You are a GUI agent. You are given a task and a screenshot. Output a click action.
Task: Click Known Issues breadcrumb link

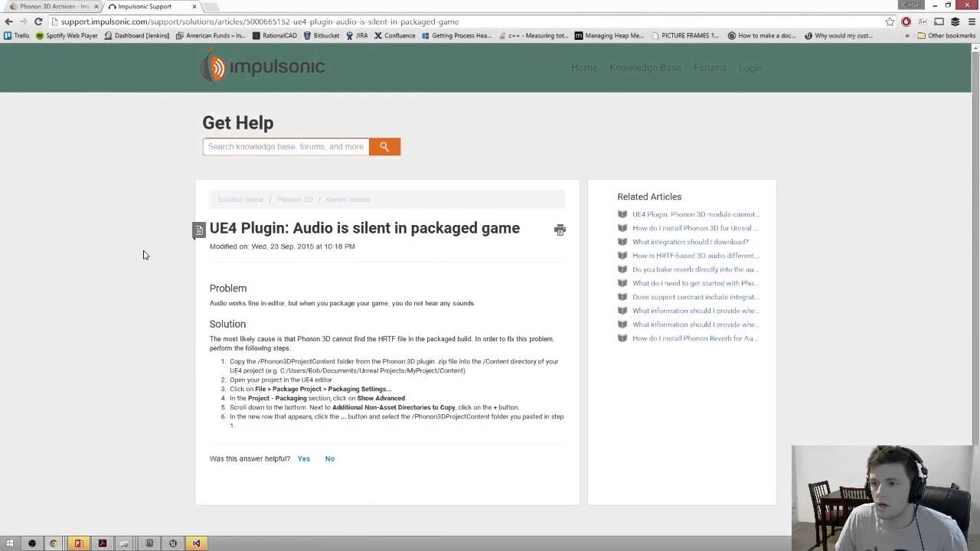pos(348,200)
